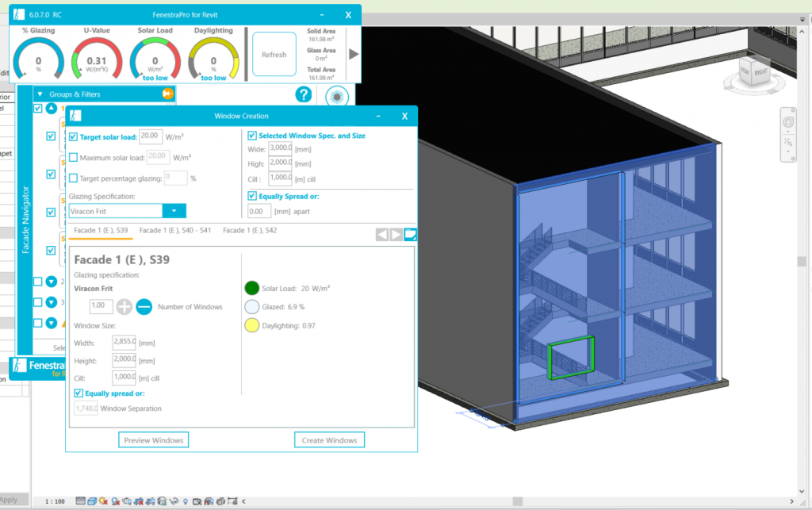Add a window with the plus button
Screen dimensions: 812x510
[124, 306]
